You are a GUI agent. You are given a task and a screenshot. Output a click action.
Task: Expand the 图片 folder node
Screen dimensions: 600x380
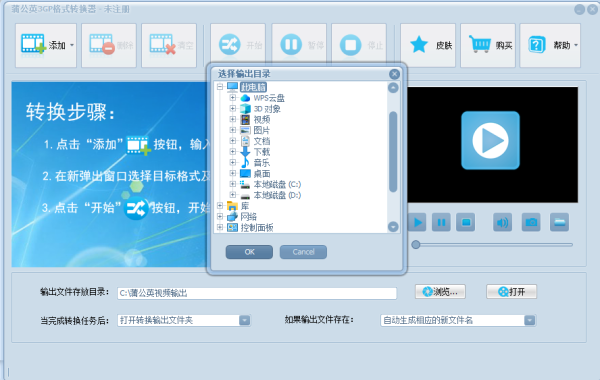[x=233, y=130]
